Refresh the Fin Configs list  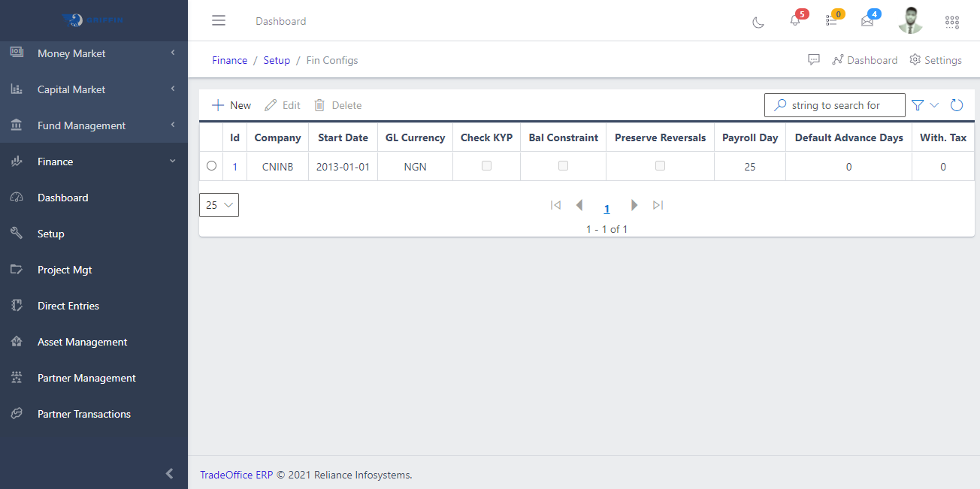point(956,105)
